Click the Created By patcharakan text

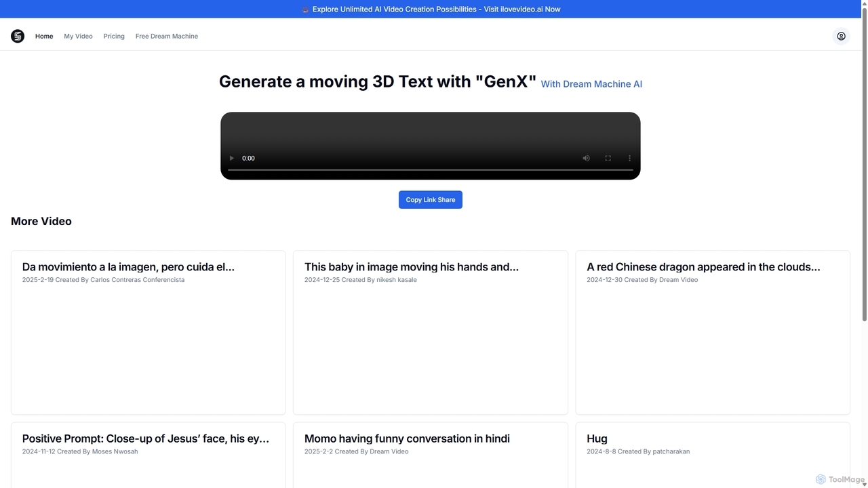coord(654,451)
